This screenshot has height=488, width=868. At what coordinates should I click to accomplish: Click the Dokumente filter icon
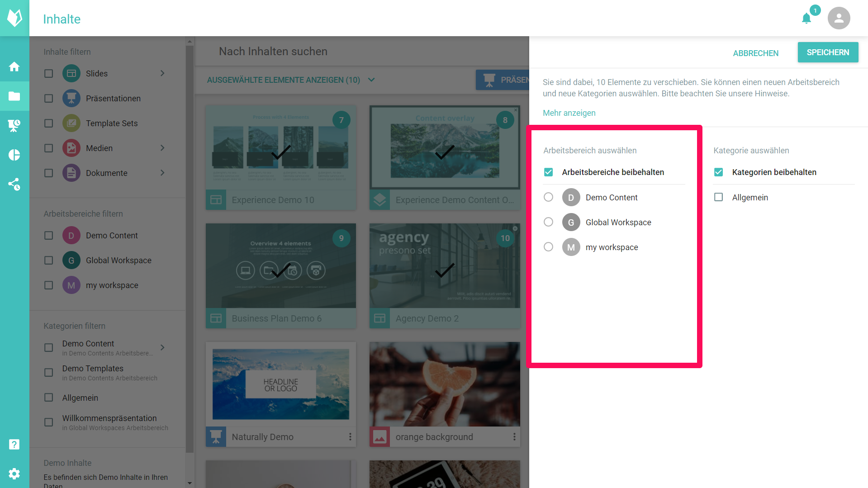pyautogui.click(x=71, y=173)
